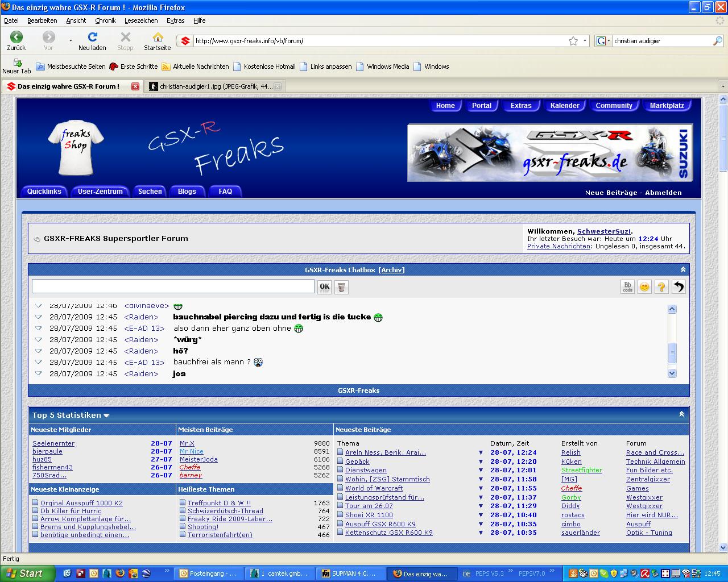The width and height of the screenshot is (728, 582).
Task: Collapse the GSXR-Freaks Chatbox panel
Action: (683, 269)
